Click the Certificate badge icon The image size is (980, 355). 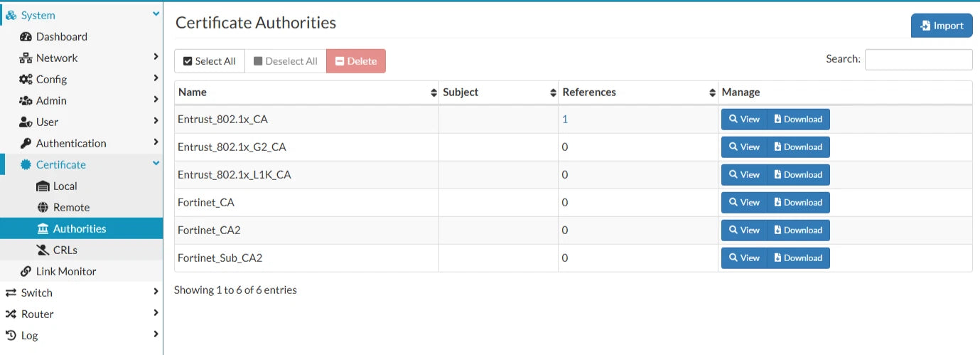26,164
